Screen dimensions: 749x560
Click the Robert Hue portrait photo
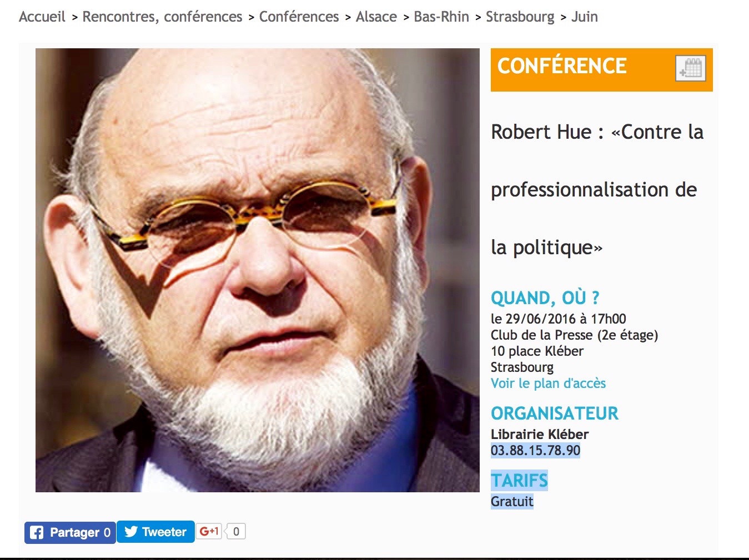pos(257,270)
